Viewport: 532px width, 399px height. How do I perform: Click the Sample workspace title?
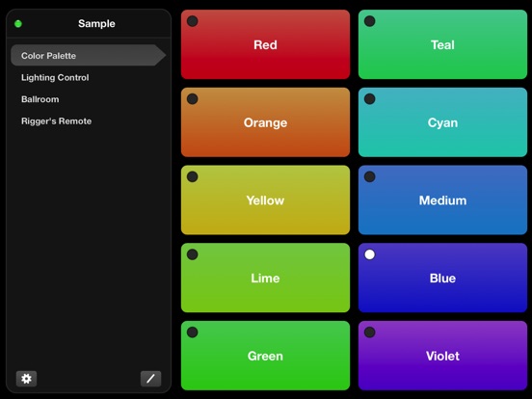96,24
